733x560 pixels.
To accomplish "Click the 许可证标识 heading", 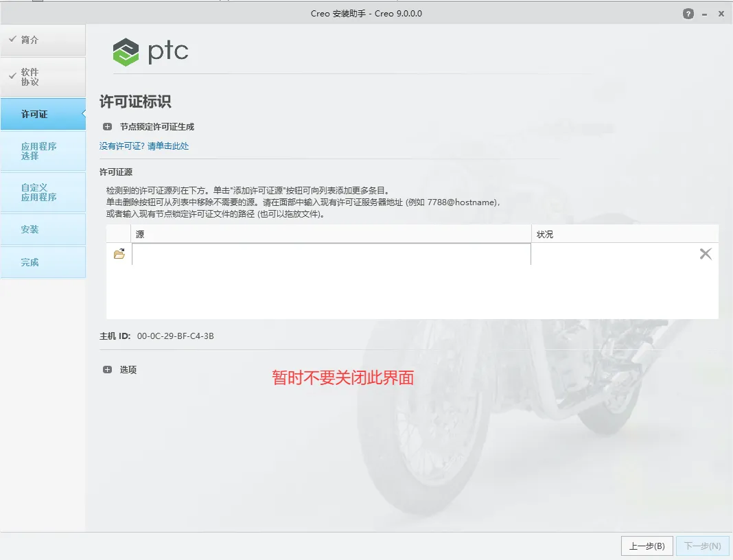I will click(135, 102).
